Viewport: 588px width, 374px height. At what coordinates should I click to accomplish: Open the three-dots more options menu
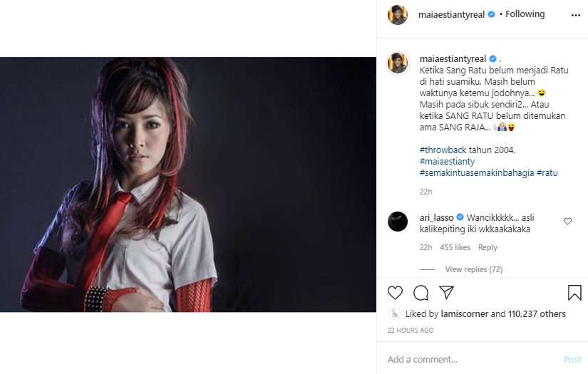click(576, 16)
